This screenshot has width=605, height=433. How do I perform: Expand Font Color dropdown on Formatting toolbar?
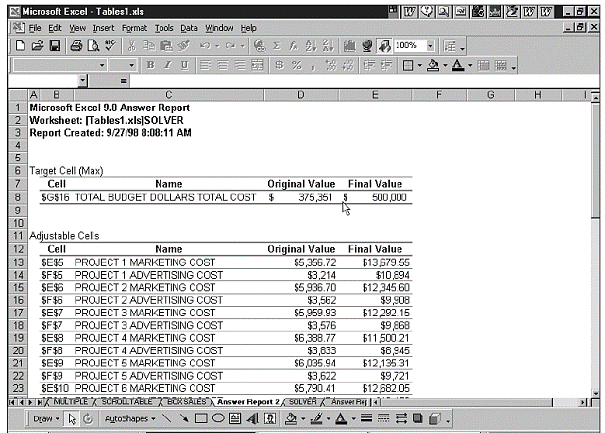pyautogui.click(x=470, y=66)
